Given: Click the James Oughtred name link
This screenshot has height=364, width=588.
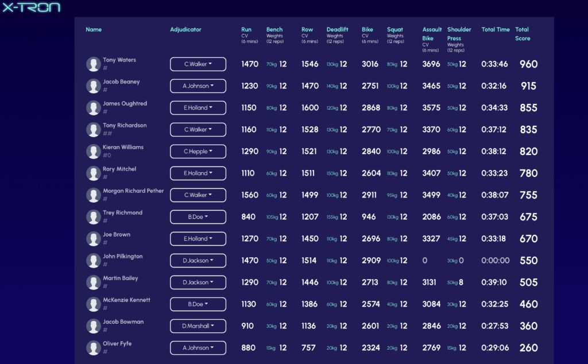Looking at the screenshot, I should click(125, 103).
